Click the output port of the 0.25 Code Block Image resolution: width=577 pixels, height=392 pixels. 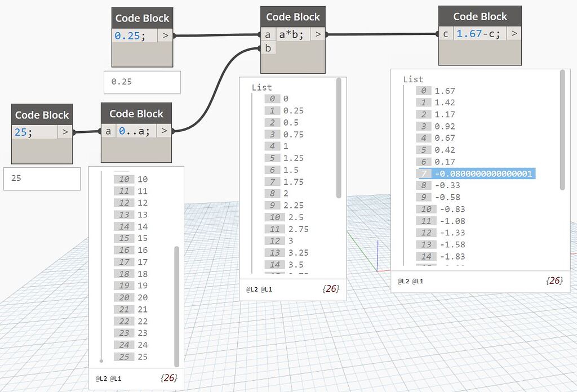(x=165, y=35)
